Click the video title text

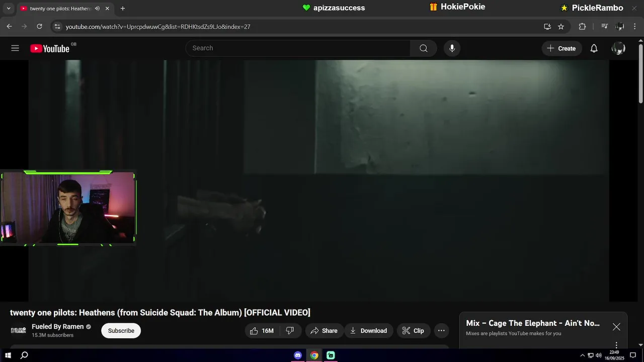[x=160, y=313]
